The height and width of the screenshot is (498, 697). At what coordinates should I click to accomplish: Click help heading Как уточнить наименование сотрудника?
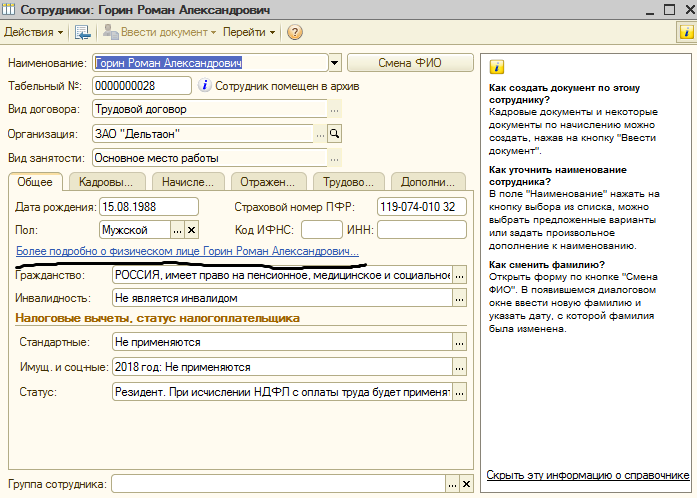point(557,176)
